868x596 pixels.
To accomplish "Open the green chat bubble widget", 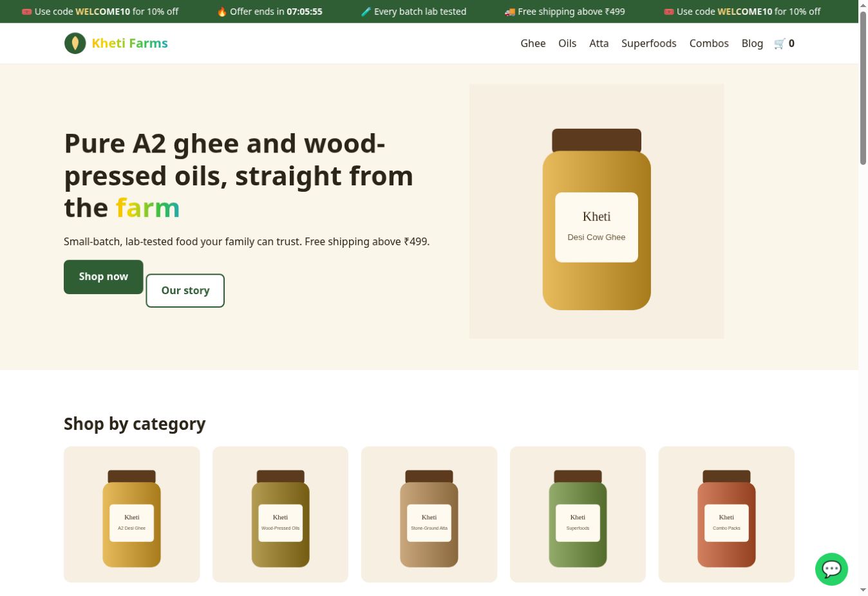I will (831, 569).
